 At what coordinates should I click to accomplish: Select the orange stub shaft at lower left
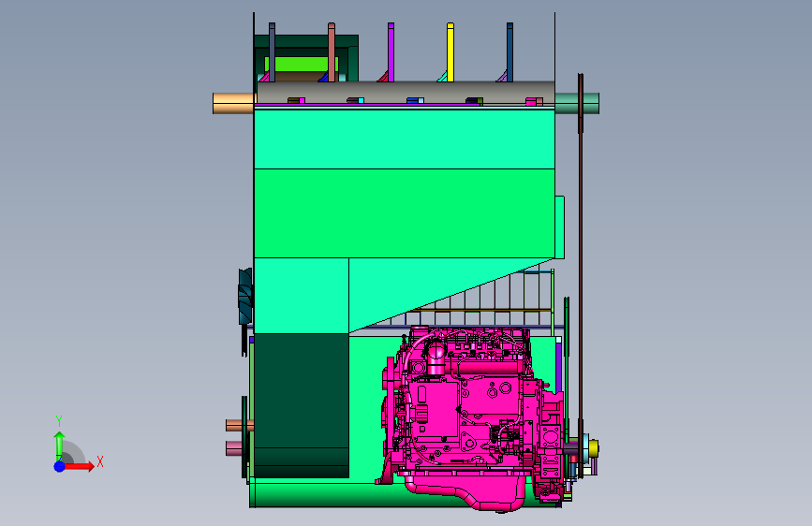coord(239,426)
